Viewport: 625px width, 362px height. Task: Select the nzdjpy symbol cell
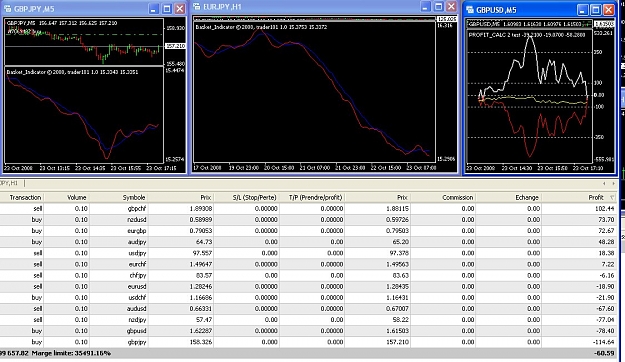138,320
